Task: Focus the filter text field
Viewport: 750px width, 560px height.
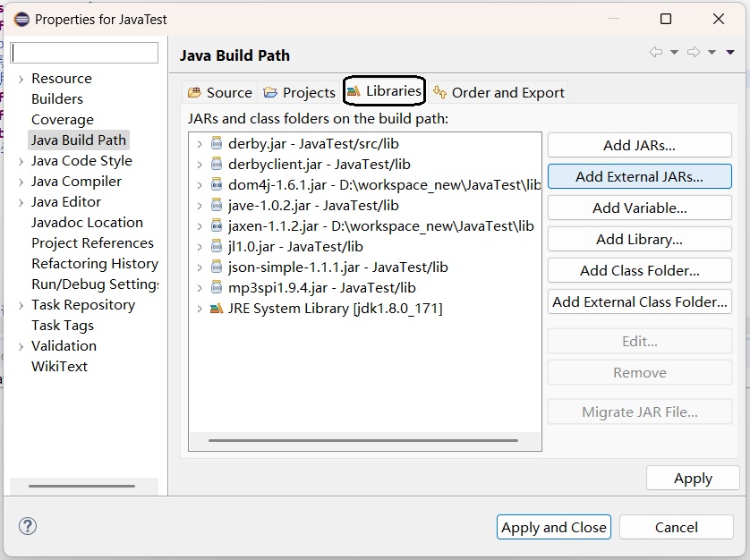Action: (x=84, y=53)
